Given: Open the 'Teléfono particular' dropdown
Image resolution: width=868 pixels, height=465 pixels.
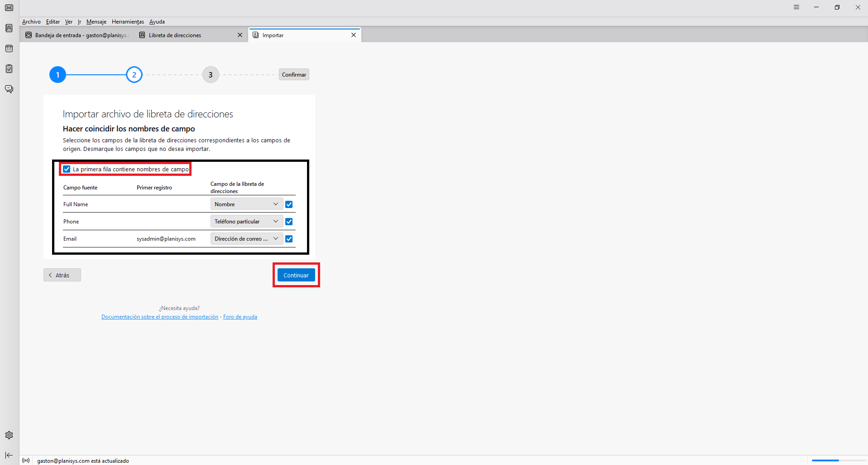Looking at the screenshot, I should coord(246,222).
